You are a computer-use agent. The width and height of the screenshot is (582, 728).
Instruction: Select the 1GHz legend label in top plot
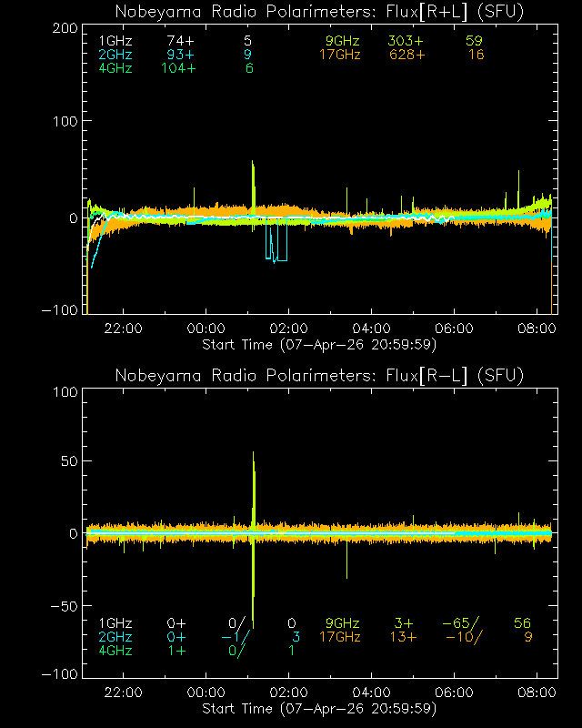(x=115, y=42)
